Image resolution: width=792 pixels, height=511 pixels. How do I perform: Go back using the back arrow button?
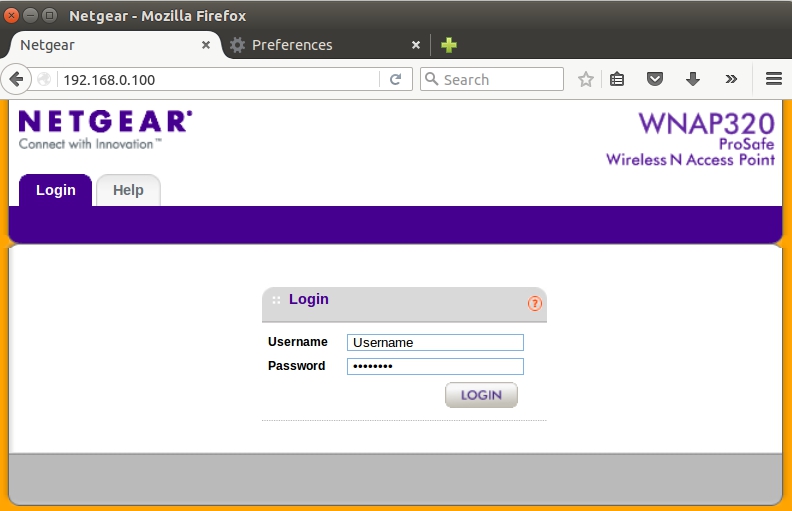click(16, 79)
